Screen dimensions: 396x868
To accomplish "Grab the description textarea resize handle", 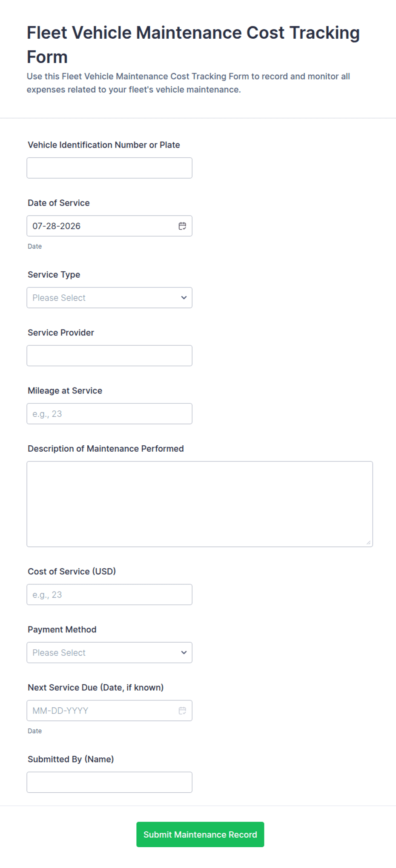I will [368, 542].
